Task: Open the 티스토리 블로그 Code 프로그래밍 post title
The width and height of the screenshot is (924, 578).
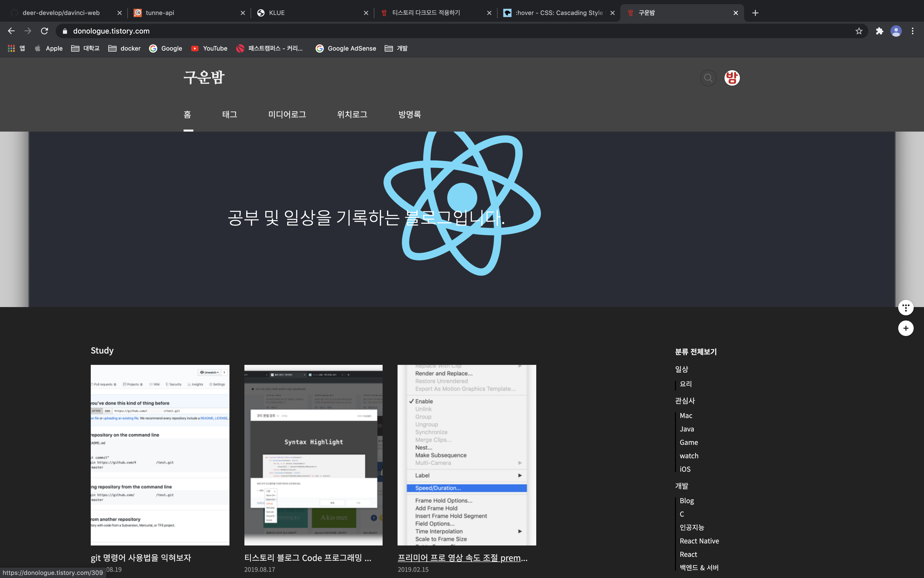Action: 308,558
